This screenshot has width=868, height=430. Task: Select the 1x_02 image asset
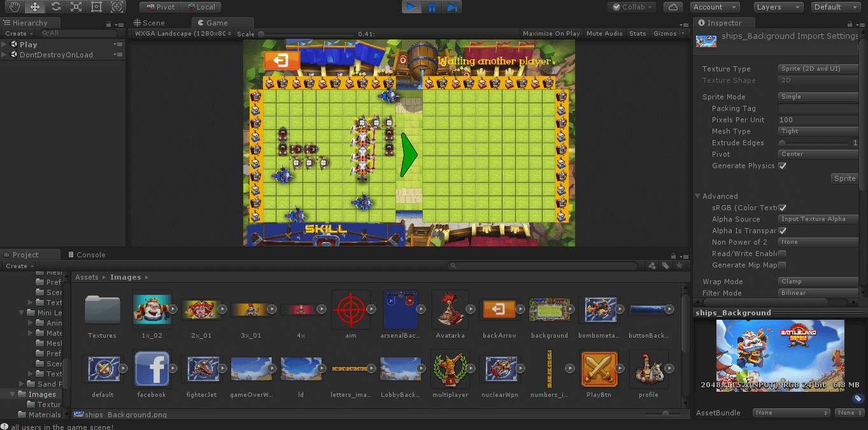[x=152, y=310]
